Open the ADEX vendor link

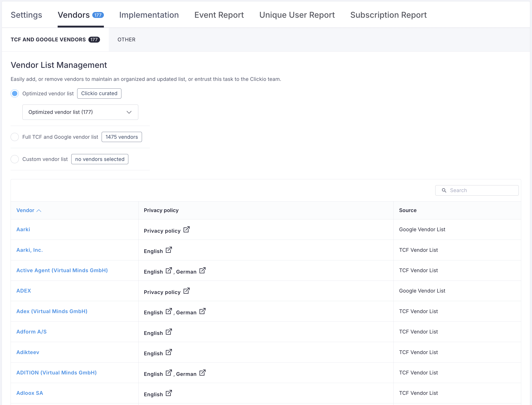click(x=24, y=291)
